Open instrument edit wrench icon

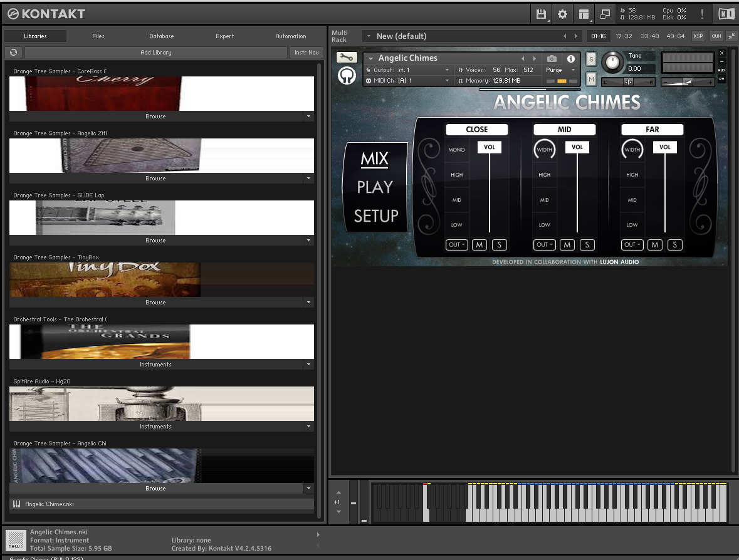347,58
